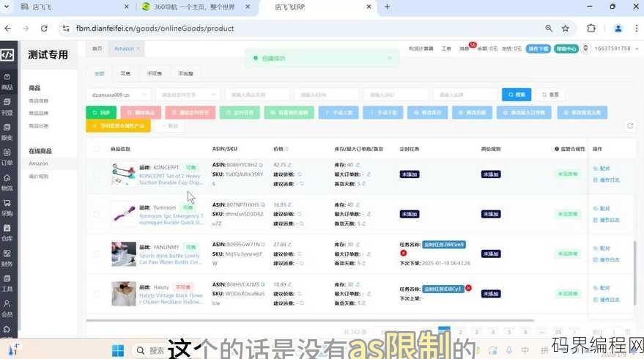Tick the checkbox for the Yuniroom row
The width and height of the screenshot is (644, 359).
[x=96, y=215]
